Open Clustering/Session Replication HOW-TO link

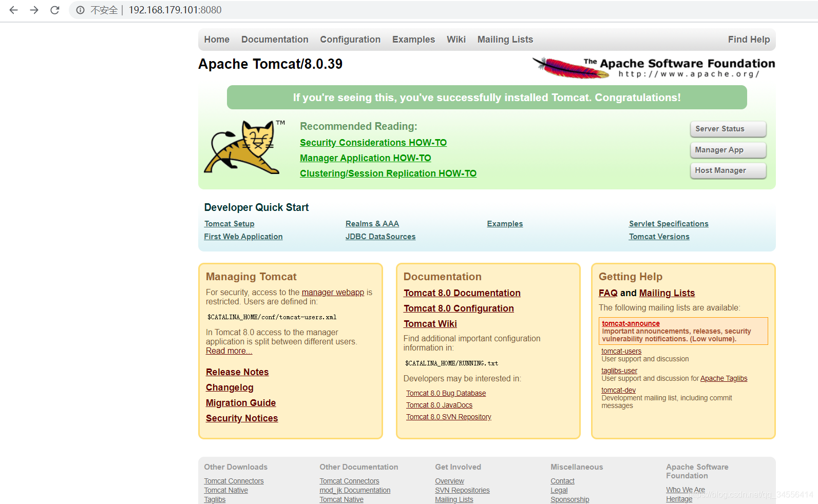coord(388,173)
